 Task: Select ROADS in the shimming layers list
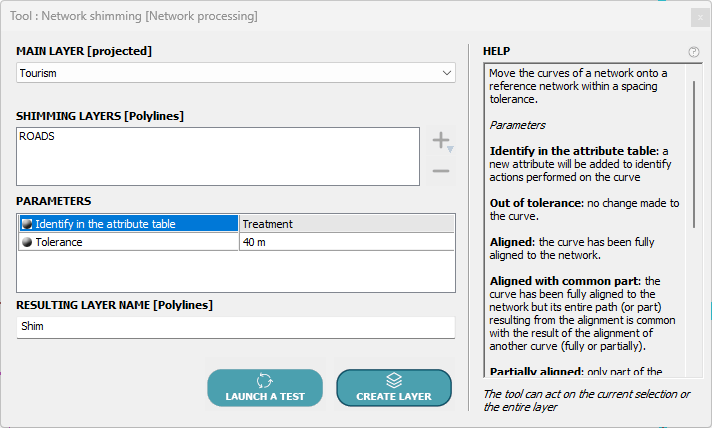(37, 137)
